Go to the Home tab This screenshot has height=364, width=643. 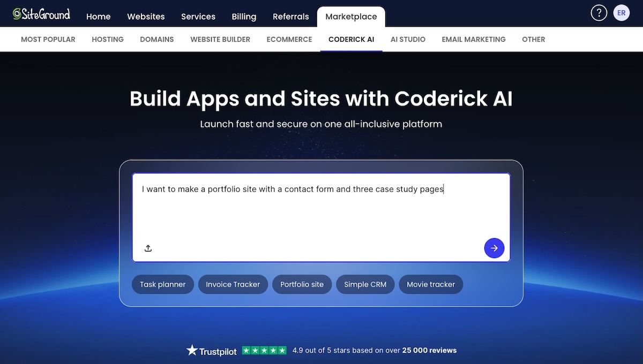pos(99,17)
